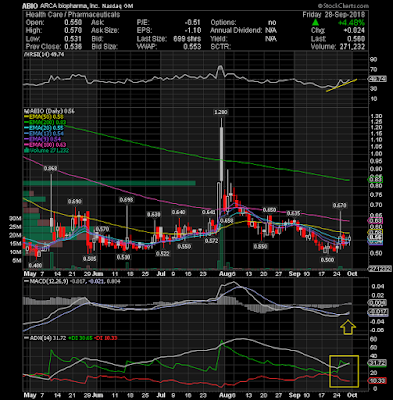Viewport: 393px width, 400px height.
Task: Select the 0.585 low price label
Action: (90, 258)
